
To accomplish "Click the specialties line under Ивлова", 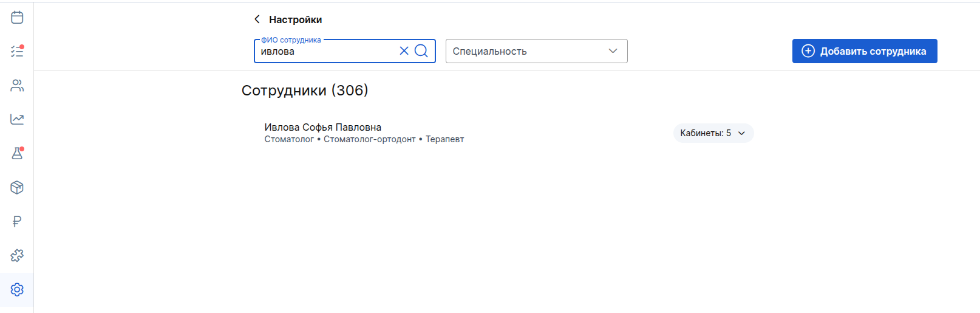I will tap(364, 139).
